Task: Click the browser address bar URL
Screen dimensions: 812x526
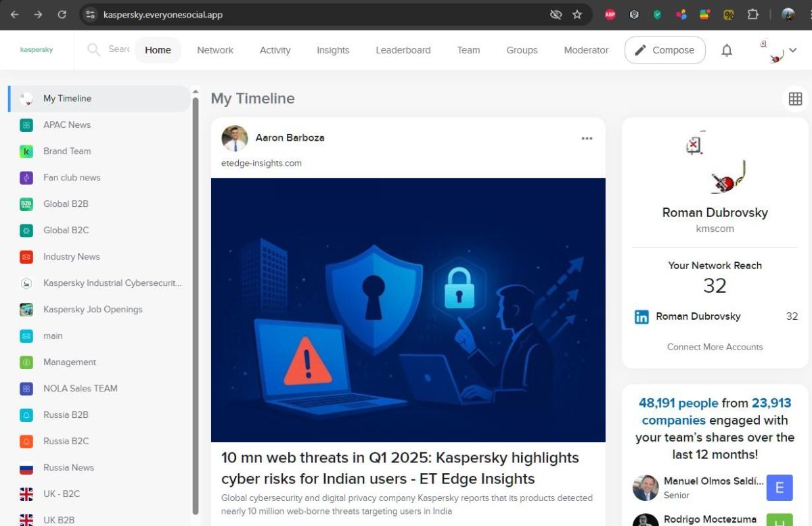Action: [x=162, y=14]
